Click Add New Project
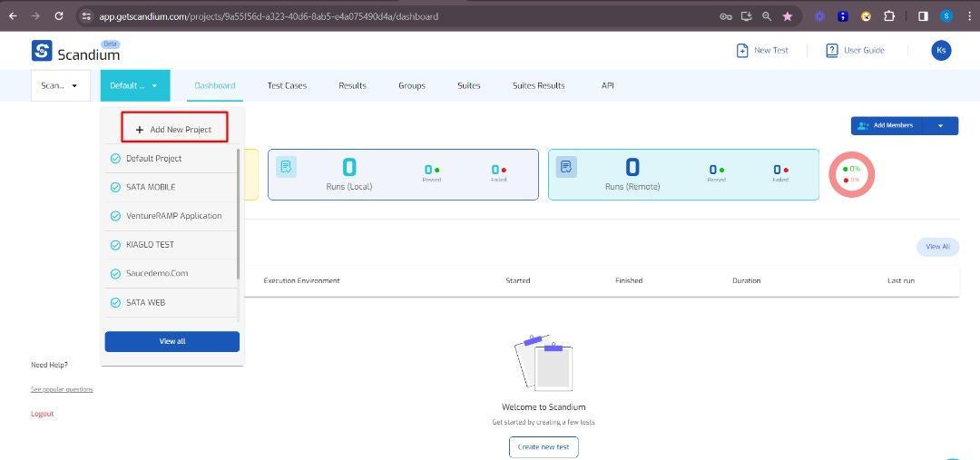The image size is (980, 460). pyautogui.click(x=174, y=128)
